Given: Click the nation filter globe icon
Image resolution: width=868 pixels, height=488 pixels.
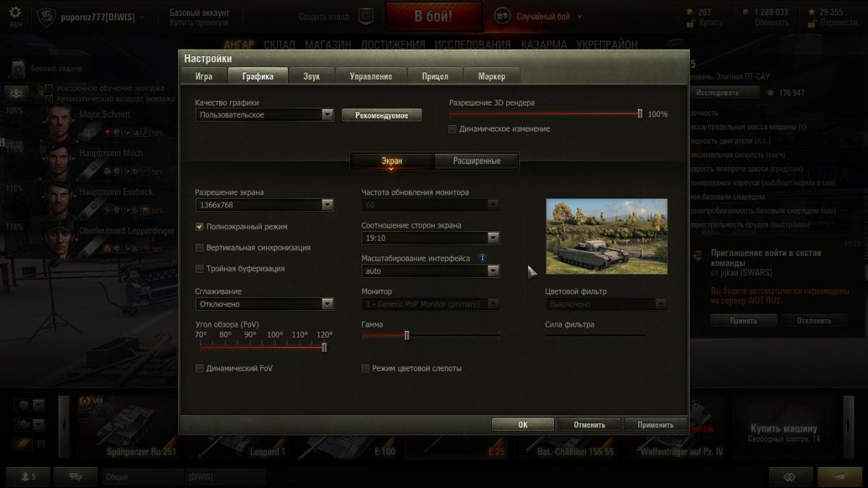Looking at the screenshot, I should coord(22,405).
